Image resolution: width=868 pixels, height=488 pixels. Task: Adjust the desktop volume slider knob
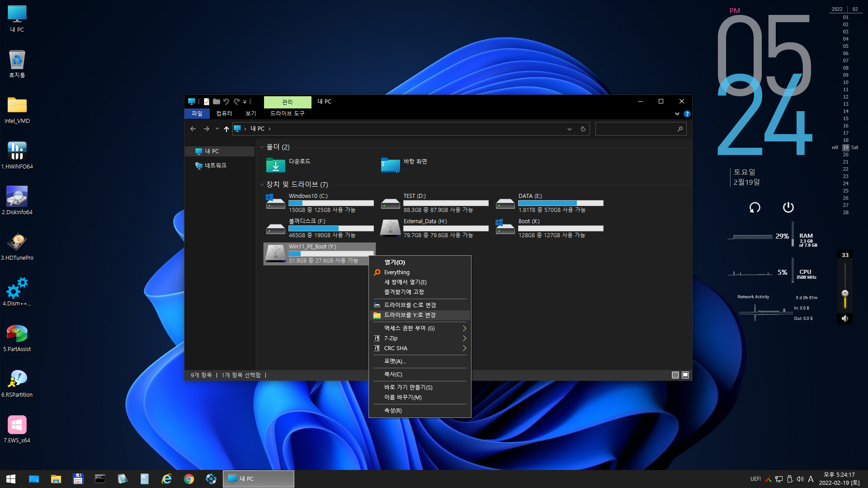point(844,293)
